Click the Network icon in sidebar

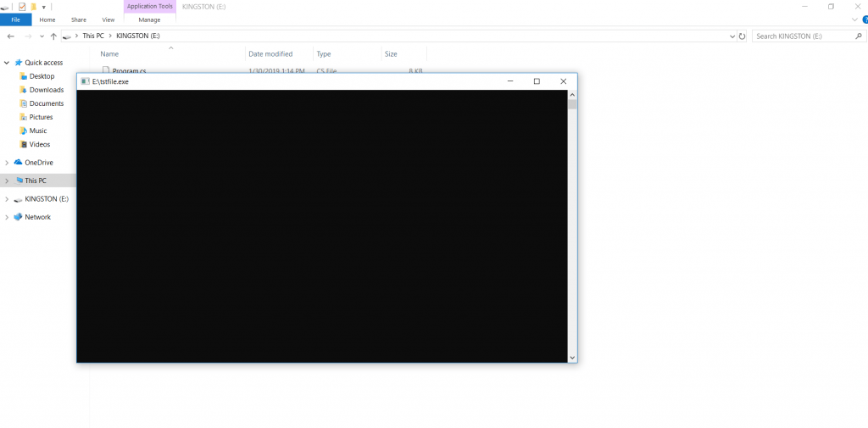19,217
